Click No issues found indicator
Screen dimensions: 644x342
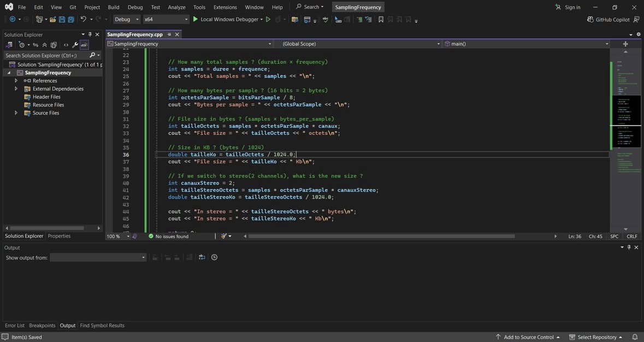(168, 236)
